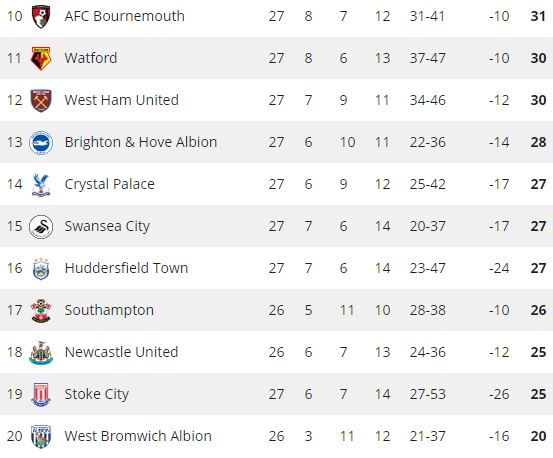Click the Swansea City swan logo
Viewport: 553px width, 458px height.
coord(41,226)
